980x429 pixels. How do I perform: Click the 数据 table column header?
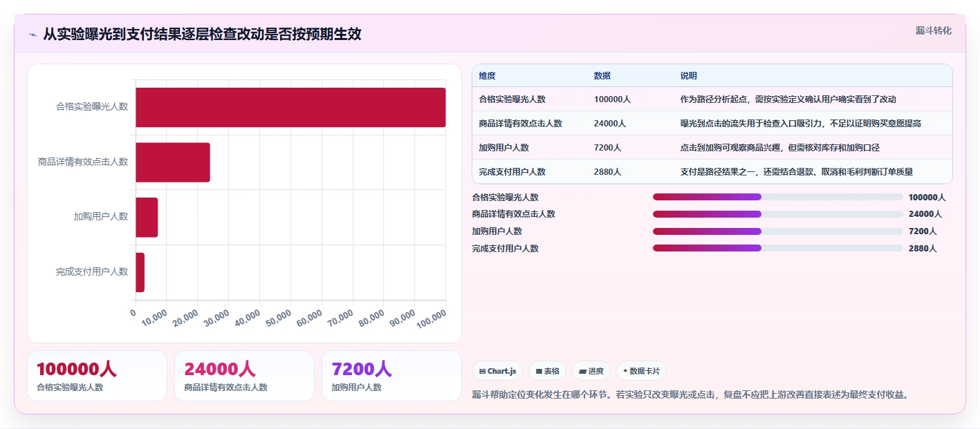tap(602, 76)
